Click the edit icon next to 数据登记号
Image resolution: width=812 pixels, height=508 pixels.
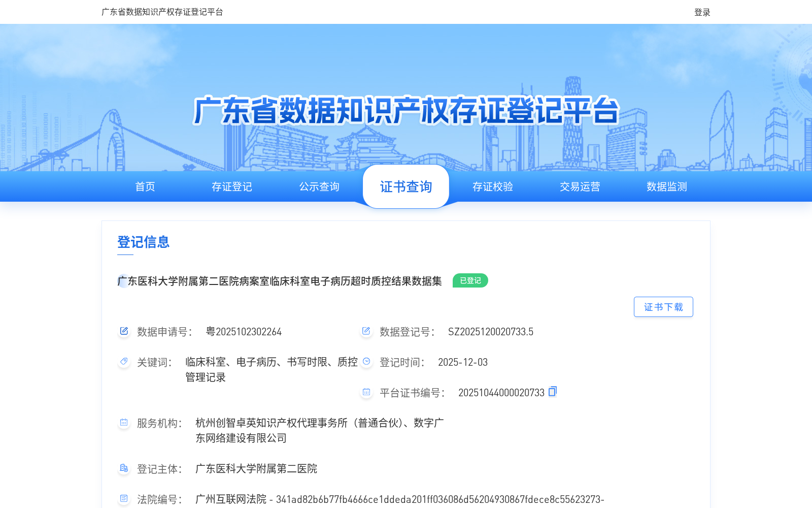click(x=366, y=331)
